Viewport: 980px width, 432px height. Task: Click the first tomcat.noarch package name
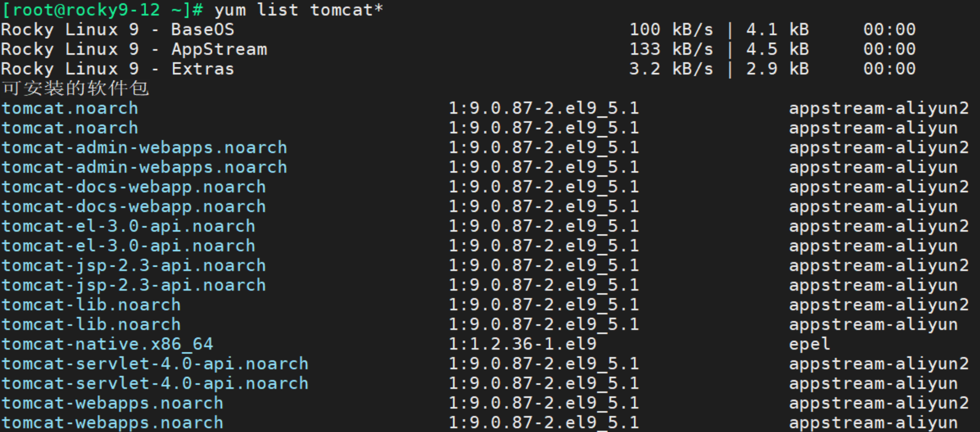pos(70,109)
